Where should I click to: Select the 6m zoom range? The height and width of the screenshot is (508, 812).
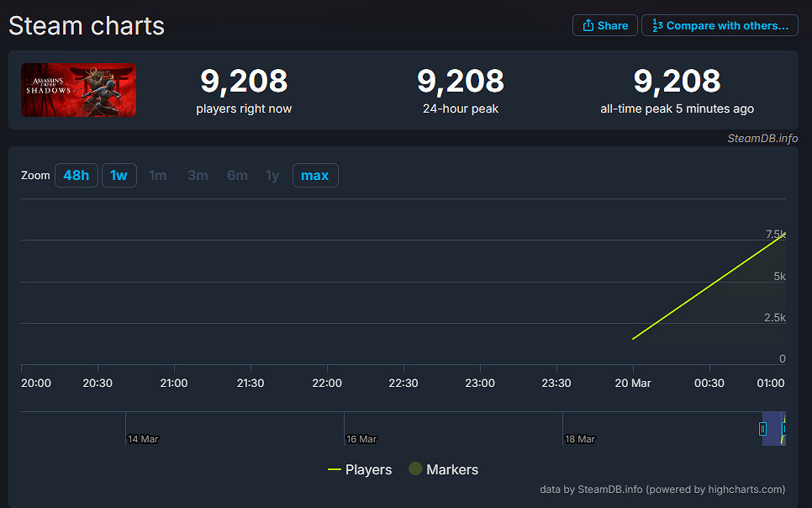pos(237,175)
